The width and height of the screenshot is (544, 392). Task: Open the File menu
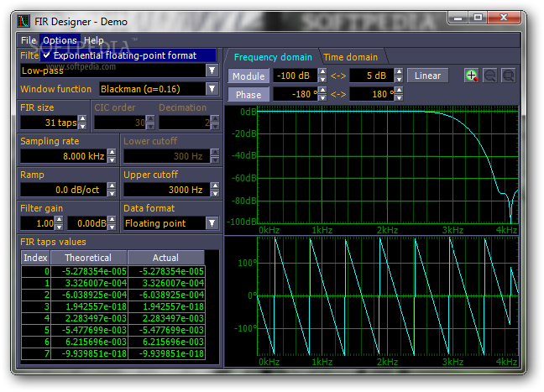[29, 40]
